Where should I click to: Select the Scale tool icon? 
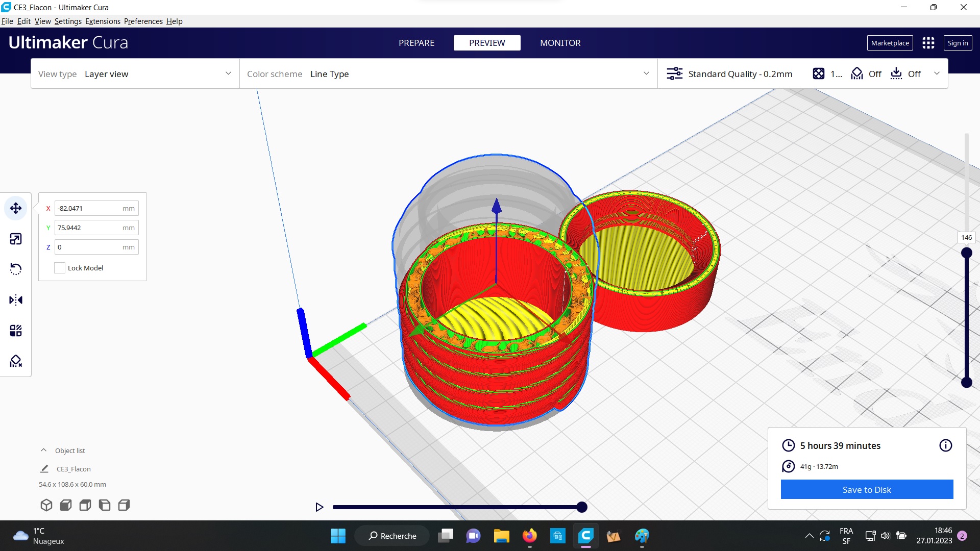(x=16, y=239)
